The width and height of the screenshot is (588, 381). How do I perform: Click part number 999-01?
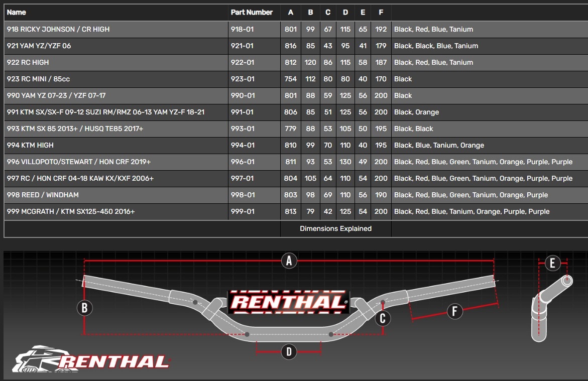point(243,211)
